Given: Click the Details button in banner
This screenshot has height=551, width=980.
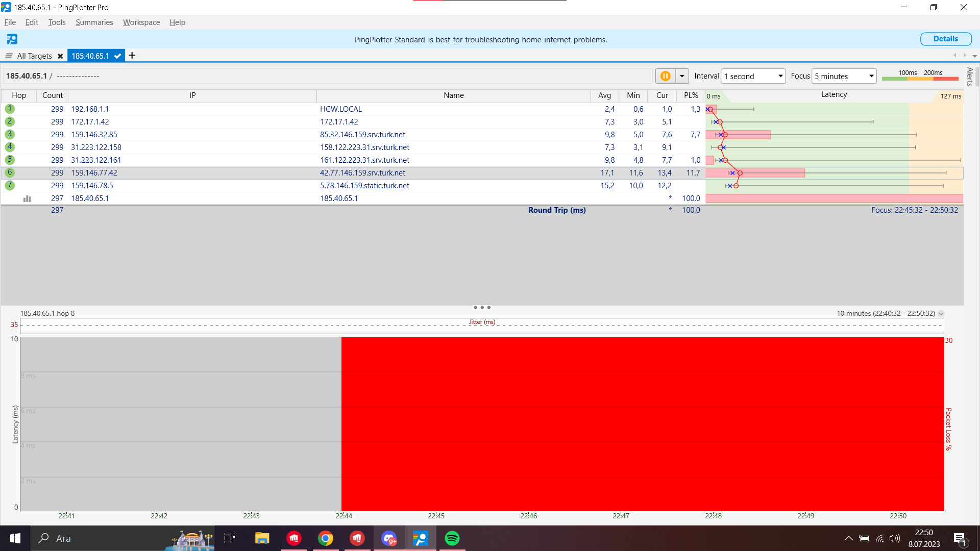Looking at the screenshot, I should click(x=945, y=39).
